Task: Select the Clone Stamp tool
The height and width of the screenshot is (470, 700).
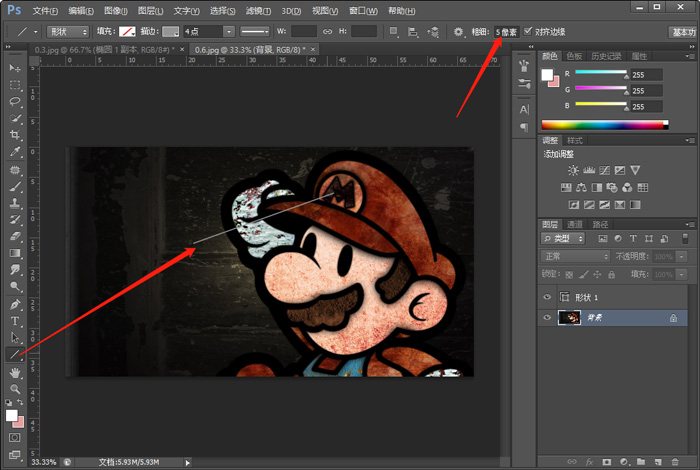Action: [x=15, y=203]
